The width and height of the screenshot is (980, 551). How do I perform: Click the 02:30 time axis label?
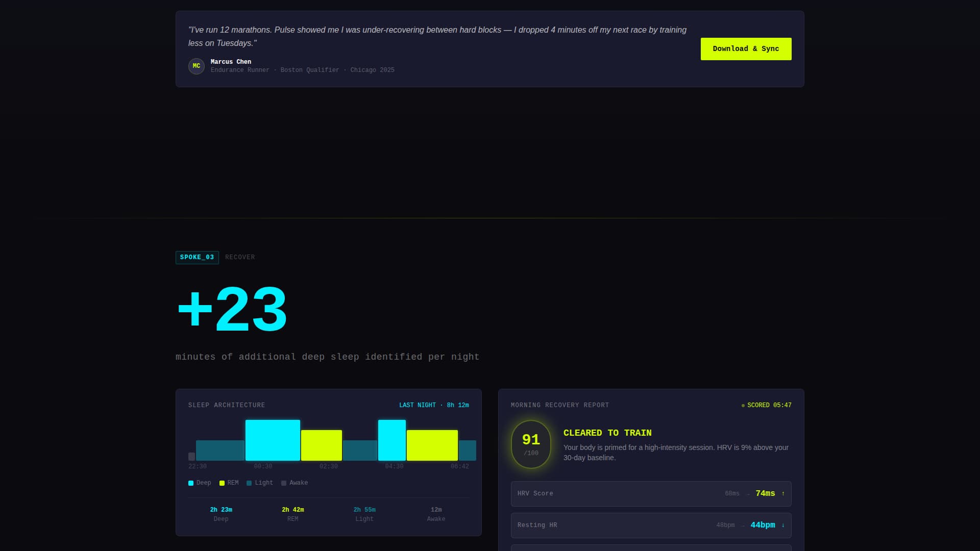click(329, 467)
